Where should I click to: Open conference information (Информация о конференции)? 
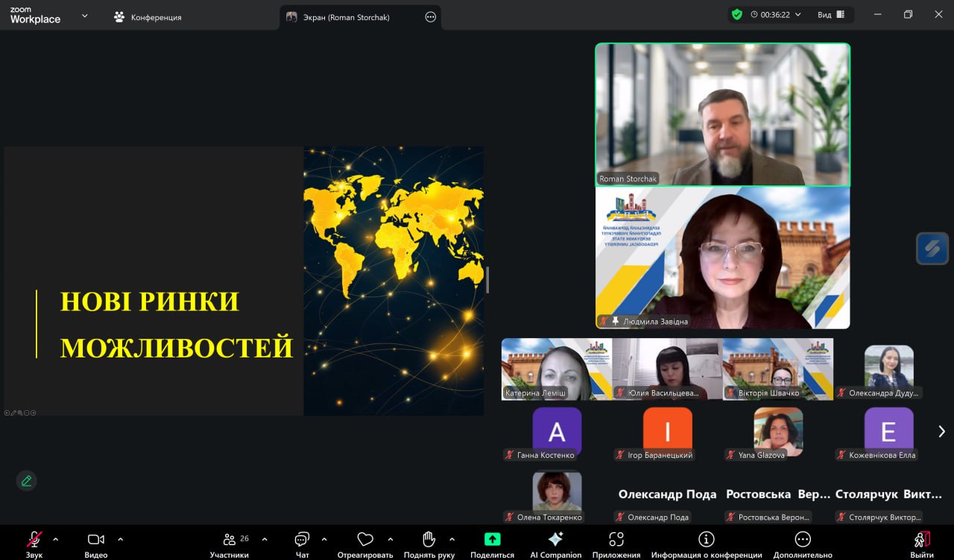[x=706, y=540]
